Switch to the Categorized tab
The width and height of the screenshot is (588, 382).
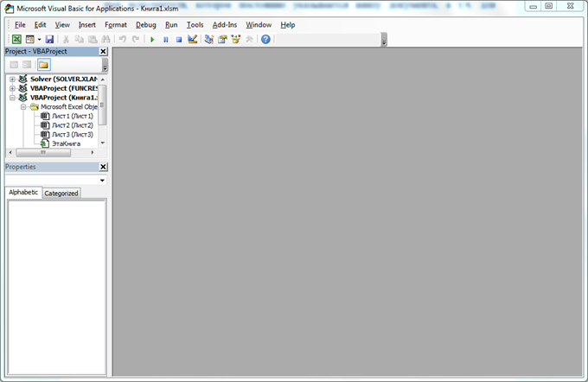[x=61, y=193]
